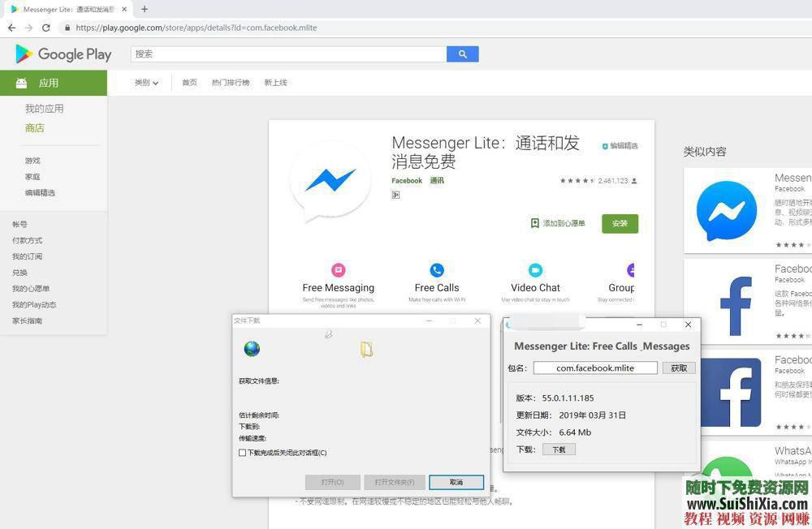
Task: Click the blue Facebook f card icon
Action: [x=731, y=393]
